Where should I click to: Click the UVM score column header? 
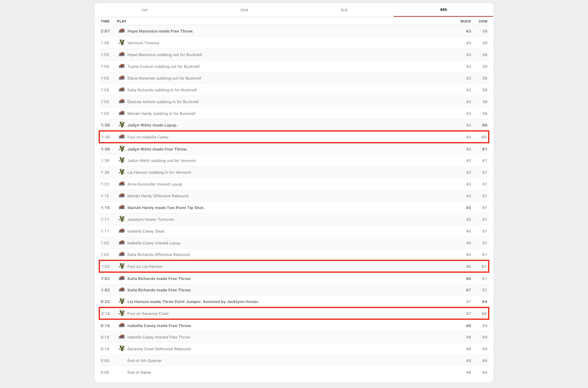pyautogui.click(x=483, y=21)
